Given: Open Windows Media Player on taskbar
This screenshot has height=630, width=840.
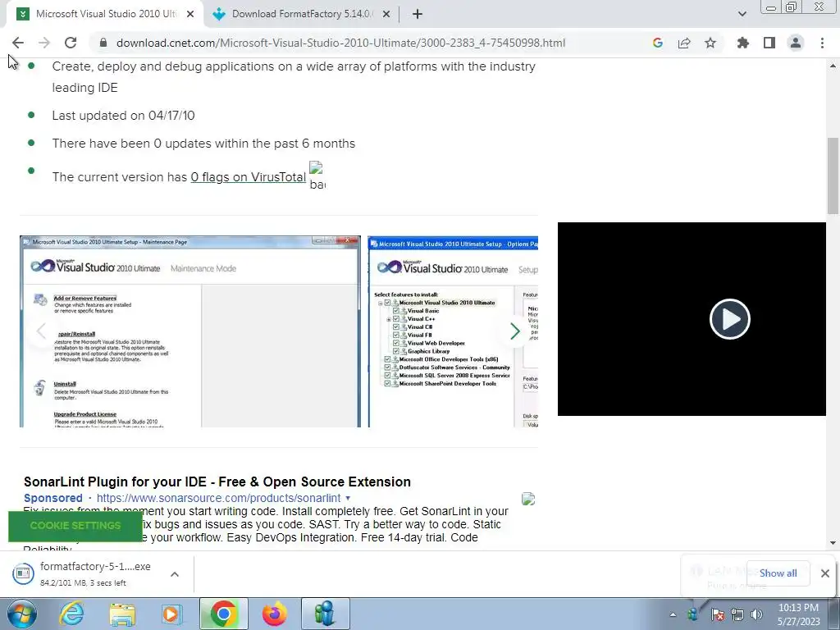Looking at the screenshot, I should (171, 614).
